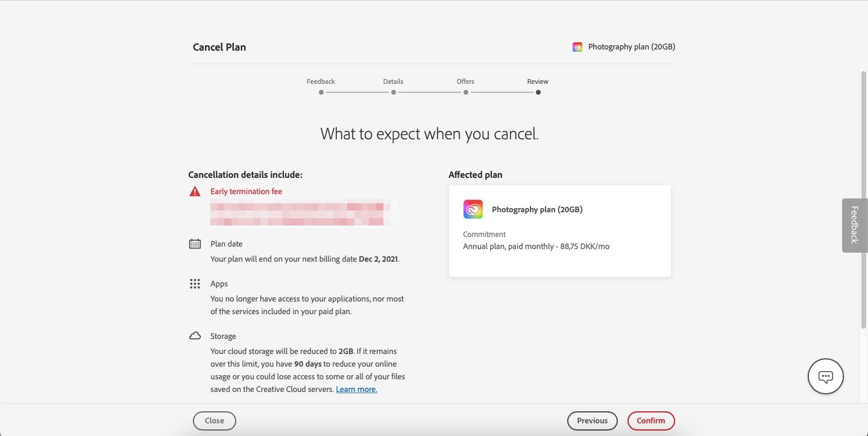Click the Close button
The width and height of the screenshot is (868, 436).
(215, 420)
